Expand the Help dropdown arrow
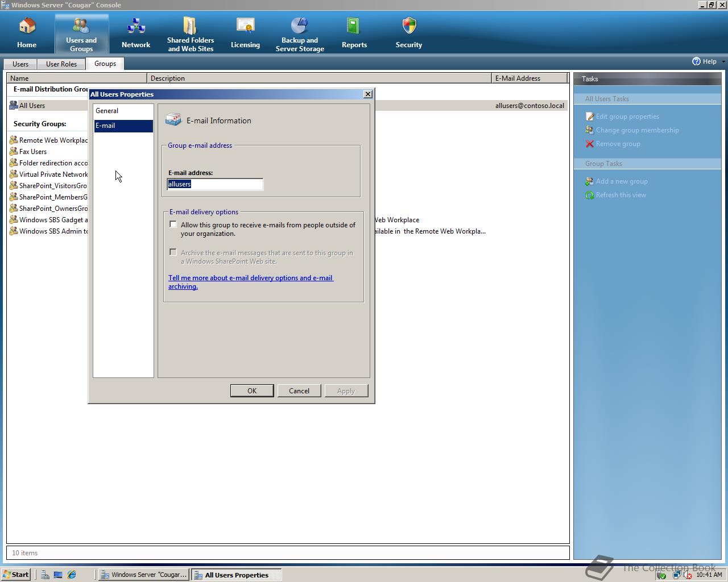This screenshot has height=582, width=728. 723,61
